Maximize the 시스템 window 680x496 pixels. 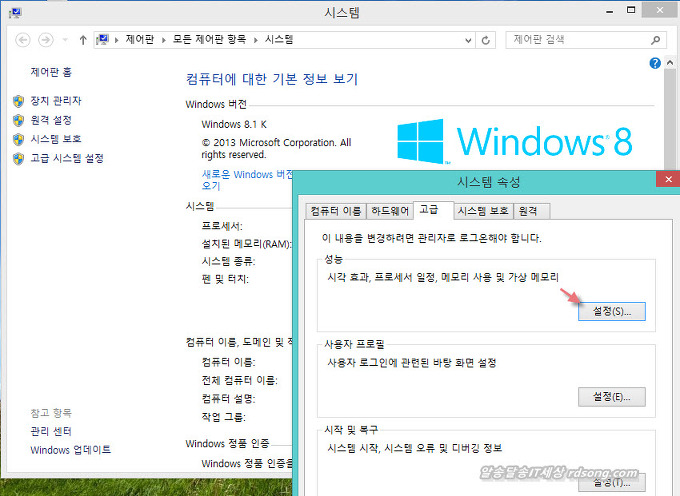(x=631, y=10)
